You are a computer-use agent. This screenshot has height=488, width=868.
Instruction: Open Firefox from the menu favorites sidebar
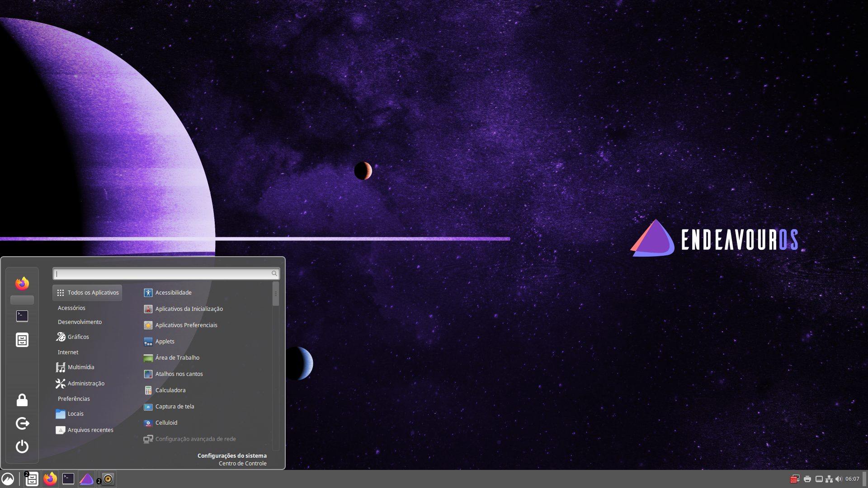(x=22, y=283)
